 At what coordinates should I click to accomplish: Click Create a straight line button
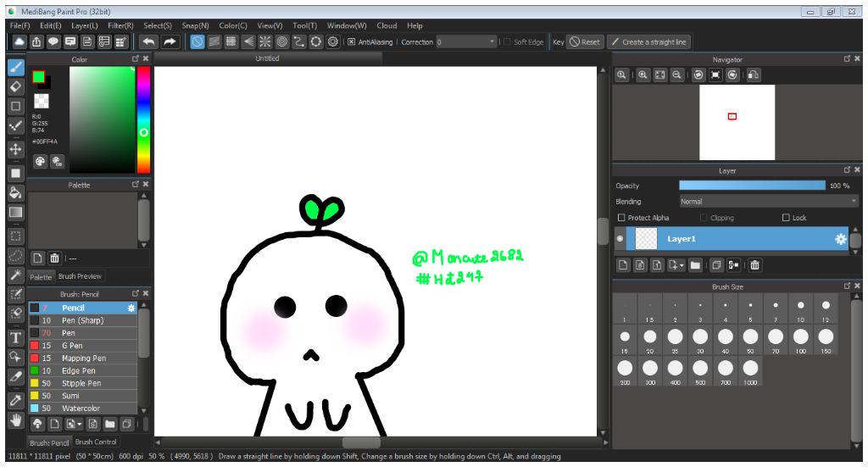pyautogui.click(x=650, y=42)
